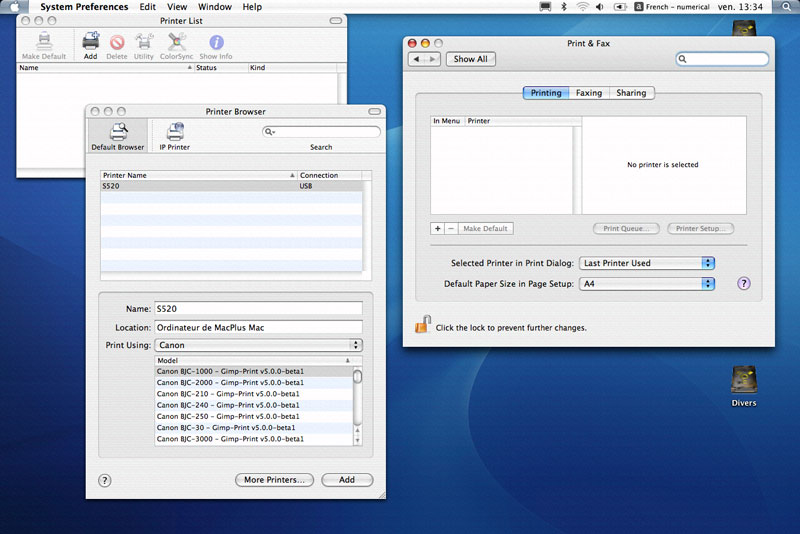
Task: Select Canon BJC-210 model row
Action: tap(254, 394)
